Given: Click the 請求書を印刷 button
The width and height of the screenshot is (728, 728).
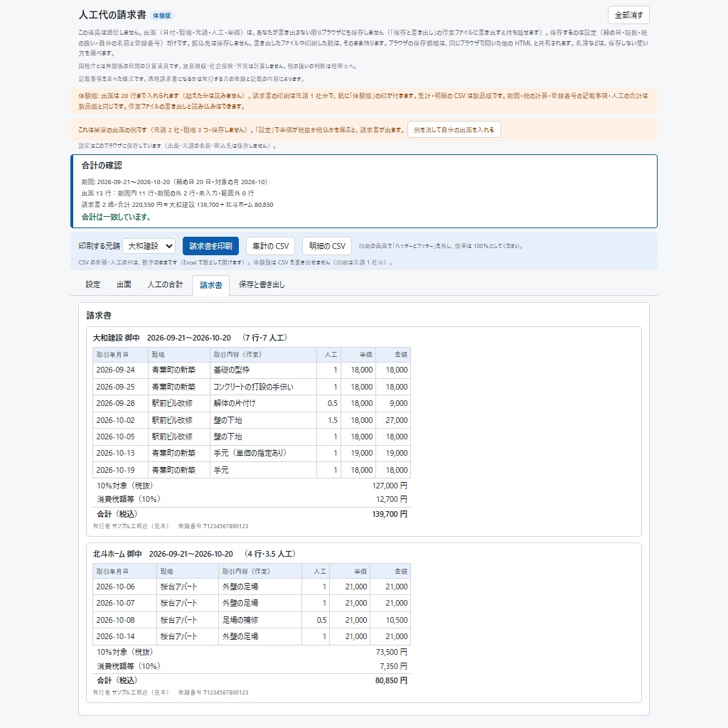Looking at the screenshot, I should (210, 246).
